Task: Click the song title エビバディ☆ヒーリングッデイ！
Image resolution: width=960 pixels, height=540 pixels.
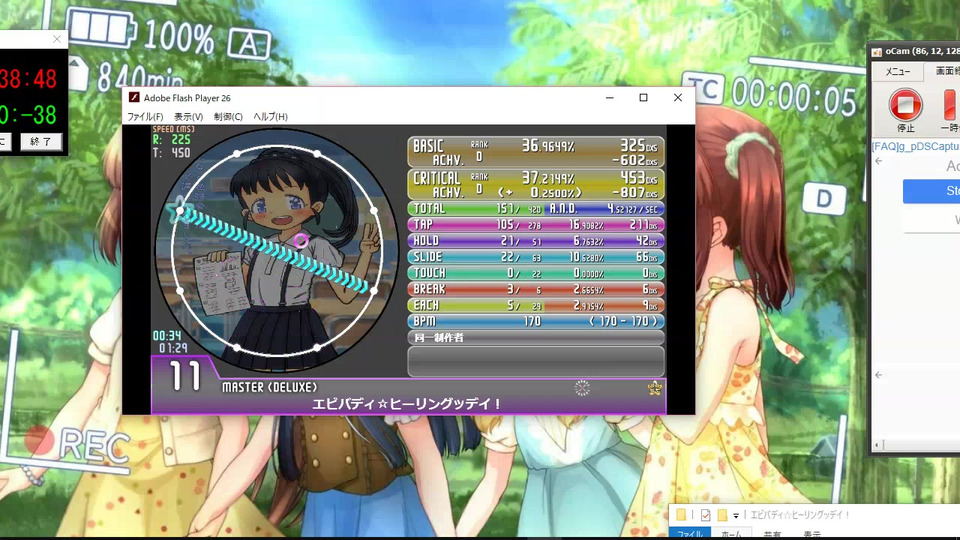Action: pyautogui.click(x=407, y=403)
